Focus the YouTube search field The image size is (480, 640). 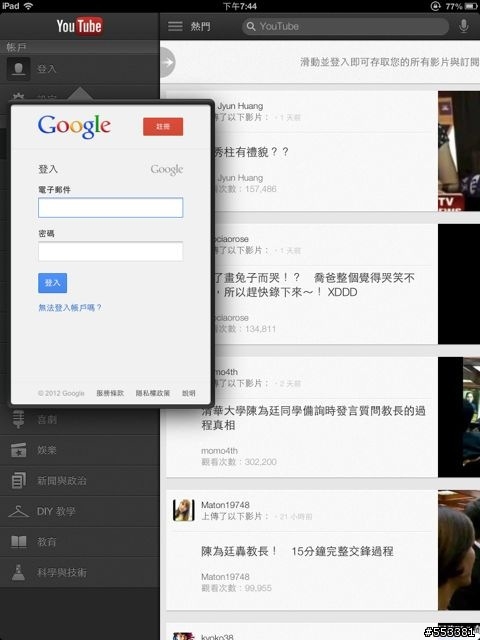click(x=345, y=27)
